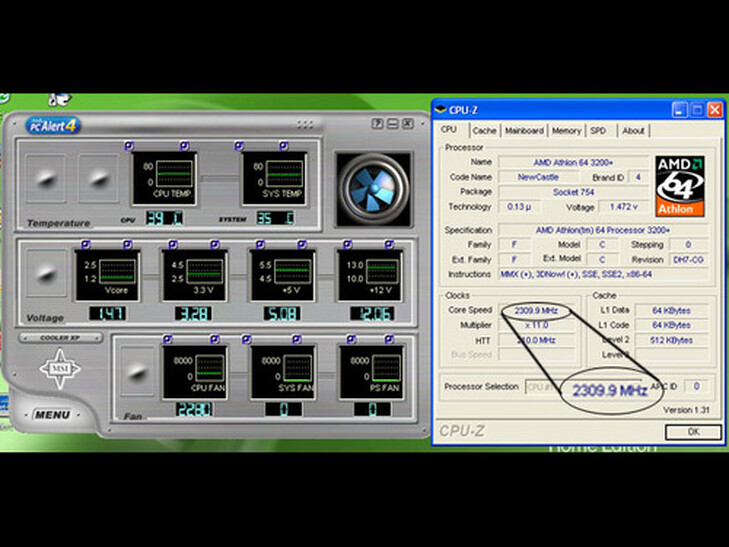
Task: Click left marker icon above 3.3 V gauge
Action: [172, 244]
